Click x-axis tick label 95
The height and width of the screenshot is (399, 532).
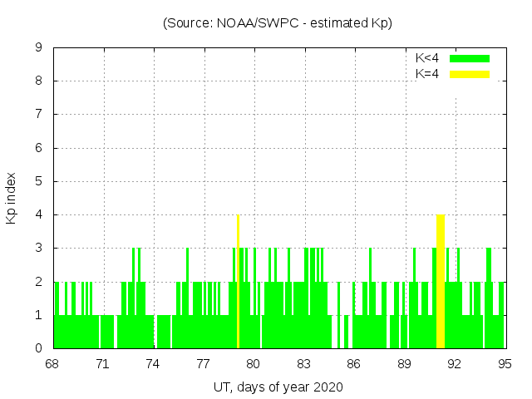(505, 364)
